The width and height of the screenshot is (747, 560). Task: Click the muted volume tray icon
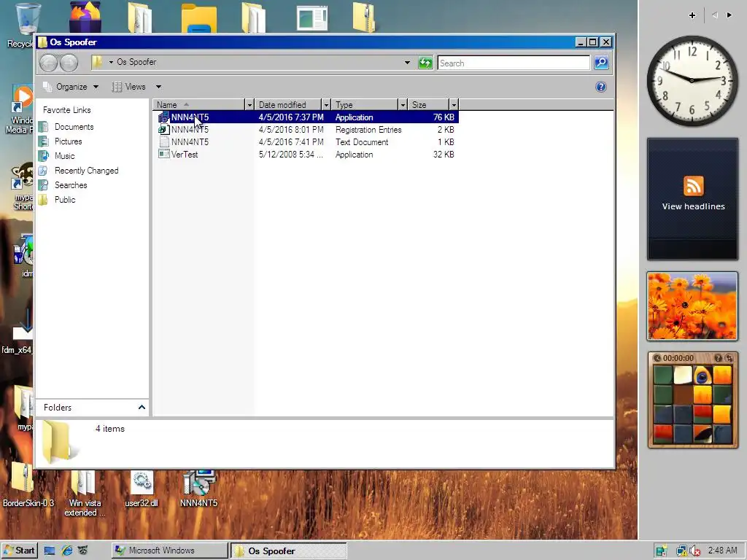point(695,551)
